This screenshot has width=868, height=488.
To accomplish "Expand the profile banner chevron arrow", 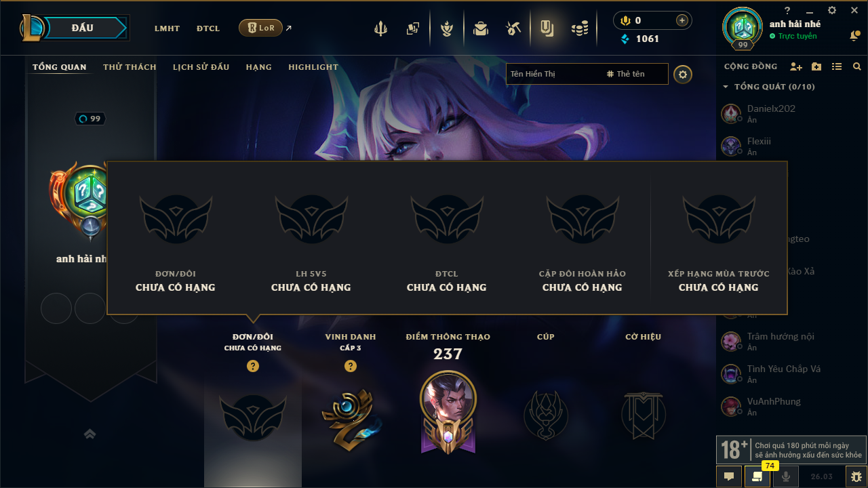I will (x=90, y=434).
